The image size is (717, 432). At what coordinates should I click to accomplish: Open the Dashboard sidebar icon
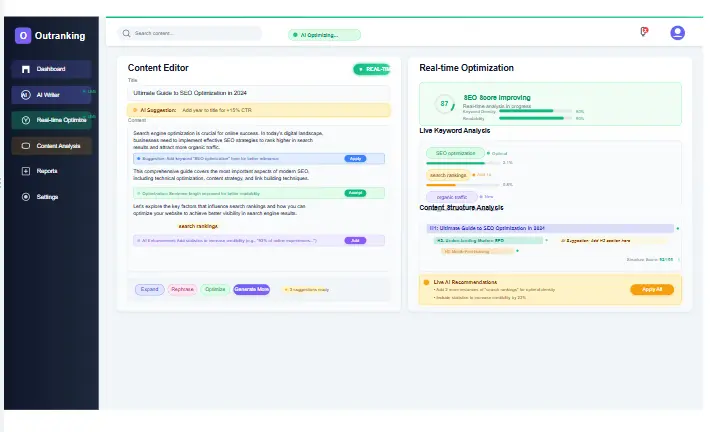26,69
